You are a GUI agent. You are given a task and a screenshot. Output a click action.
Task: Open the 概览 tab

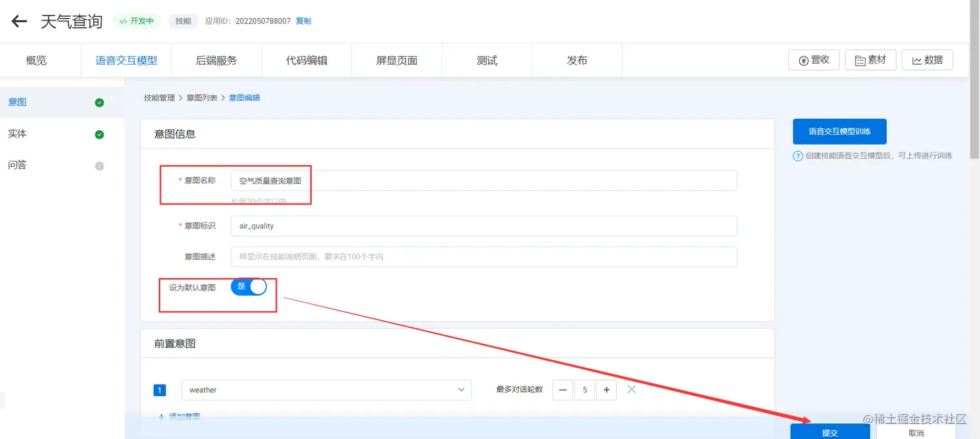(x=36, y=60)
